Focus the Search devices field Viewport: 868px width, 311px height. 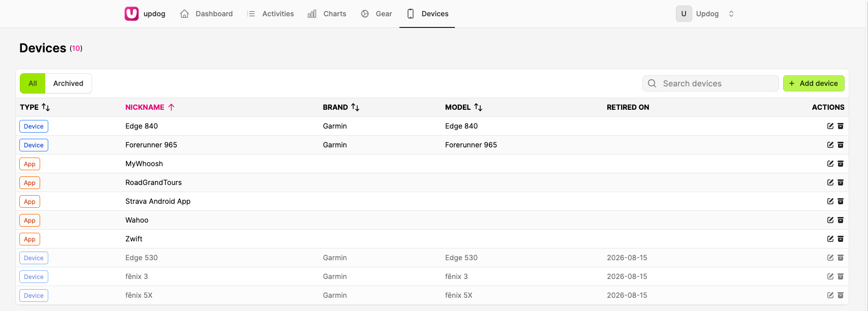click(710, 83)
